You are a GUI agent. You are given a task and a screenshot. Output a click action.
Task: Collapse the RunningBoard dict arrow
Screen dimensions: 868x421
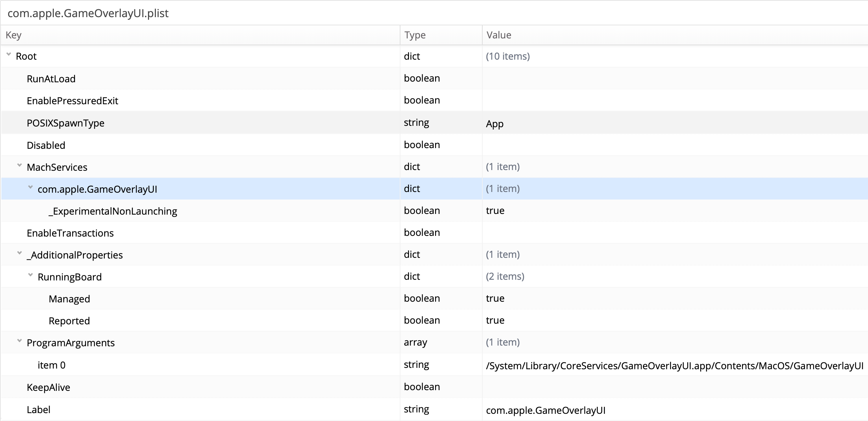30,275
